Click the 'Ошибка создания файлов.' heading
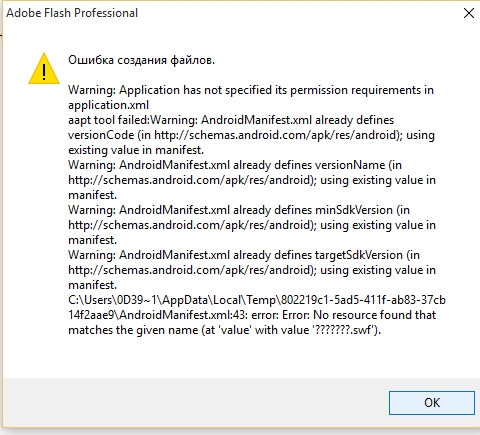480x435 pixels. click(x=141, y=60)
